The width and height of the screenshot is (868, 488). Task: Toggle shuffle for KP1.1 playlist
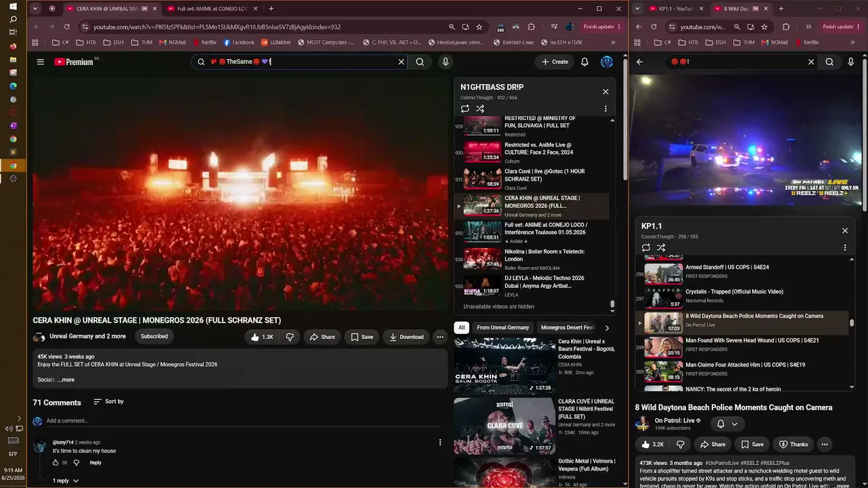(661, 247)
